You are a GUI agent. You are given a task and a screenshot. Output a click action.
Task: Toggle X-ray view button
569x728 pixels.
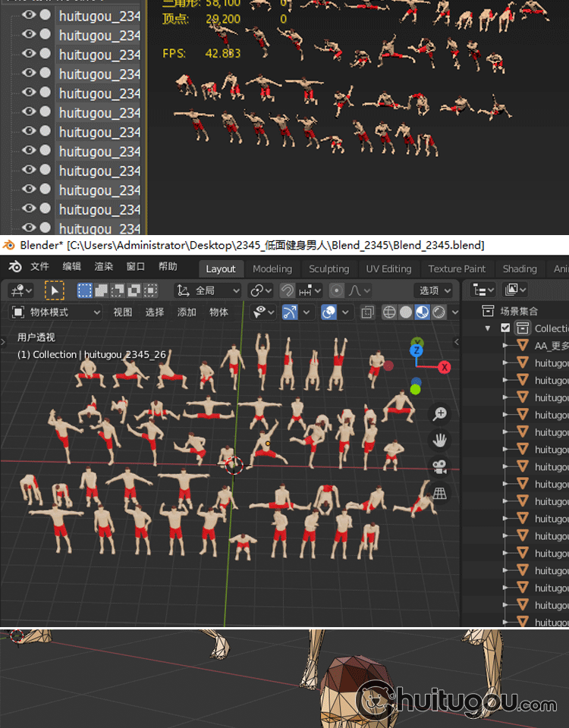coord(367,312)
